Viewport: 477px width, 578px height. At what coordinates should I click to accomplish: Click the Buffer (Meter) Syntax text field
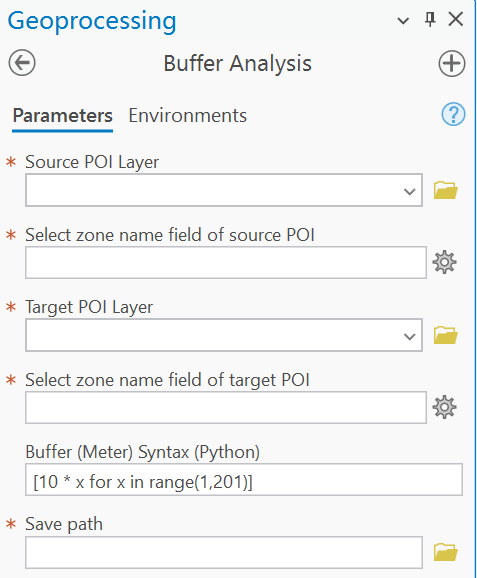244,480
